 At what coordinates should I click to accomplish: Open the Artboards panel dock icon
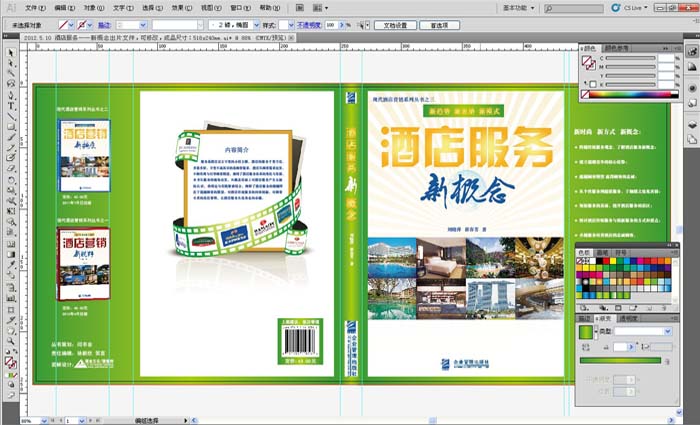tap(692, 140)
